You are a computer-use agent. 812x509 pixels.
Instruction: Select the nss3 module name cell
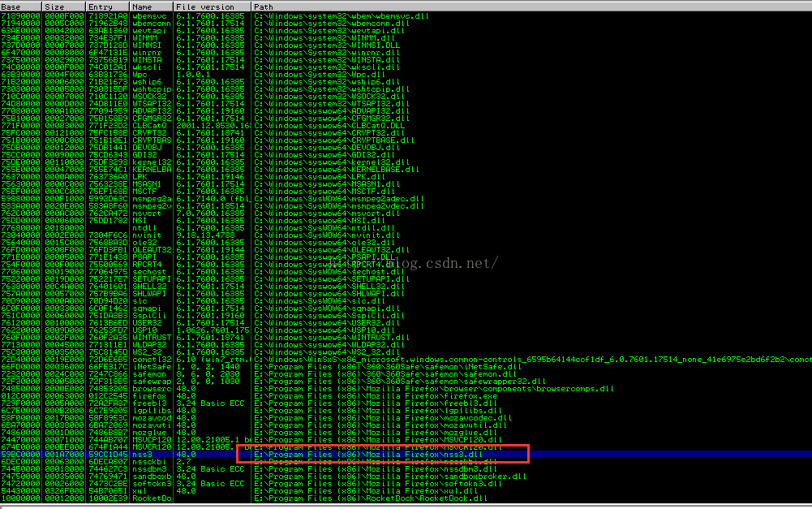(x=143, y=455)
